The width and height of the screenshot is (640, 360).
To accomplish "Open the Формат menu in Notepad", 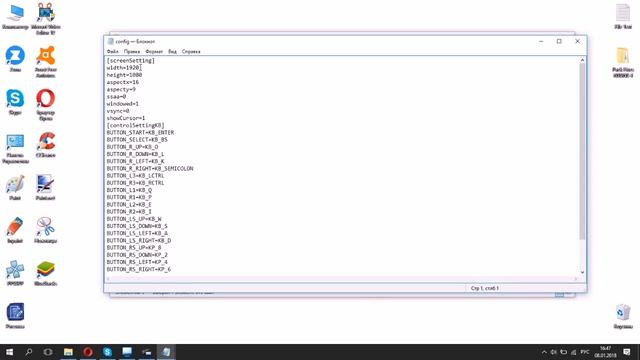I will coord(154,51).
